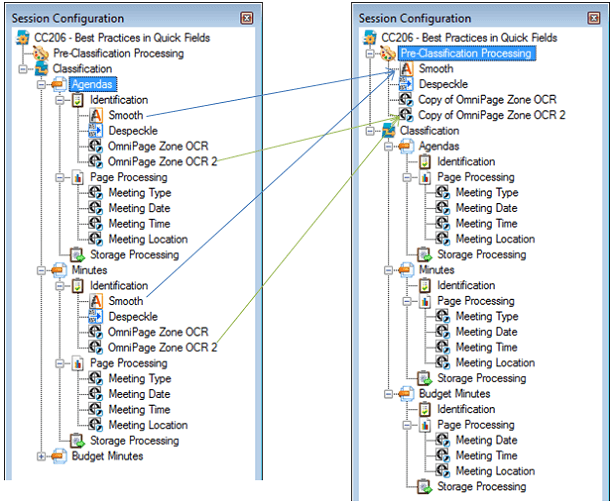This screenshot has width=615, height=503.
Task: Click the Despeckle icon in right panel Pre-Classification
Action: point(406,84)
